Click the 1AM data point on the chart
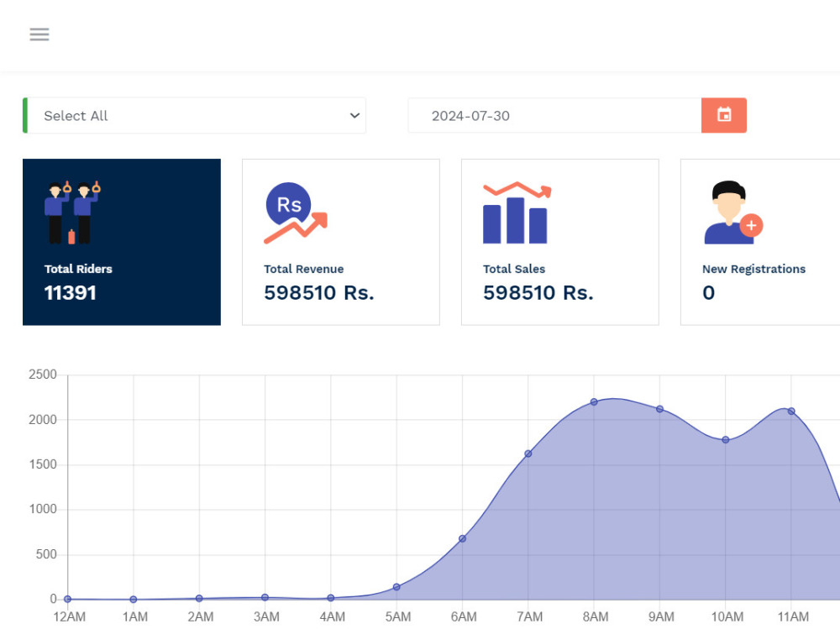The width and height of the screenshot is (840, 629). click(134, 600)
